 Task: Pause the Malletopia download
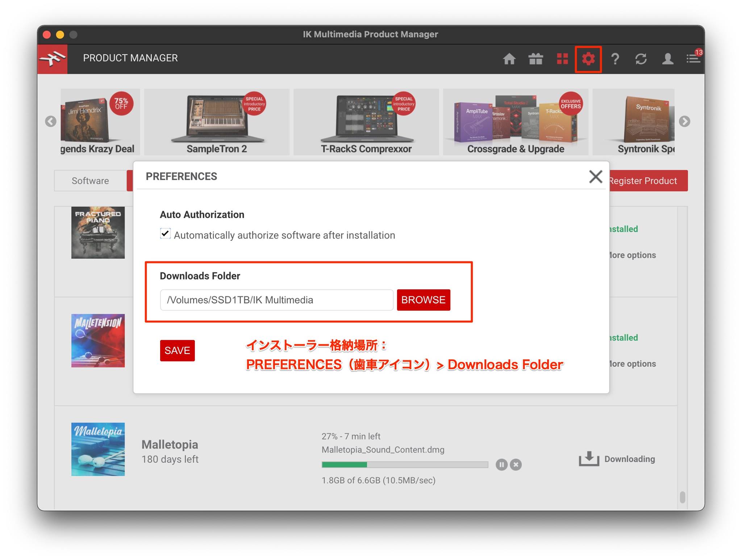(501, 464)
